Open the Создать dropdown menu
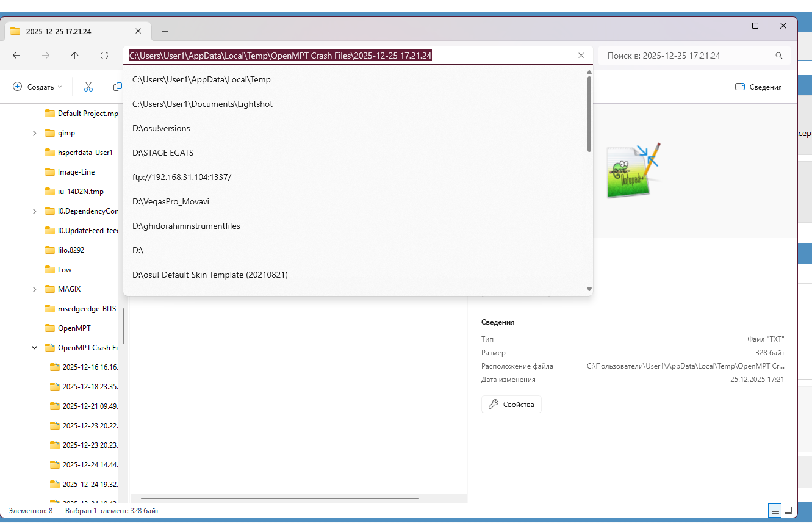Viewport: 812px width, 523px height. [x=38, y=87]
